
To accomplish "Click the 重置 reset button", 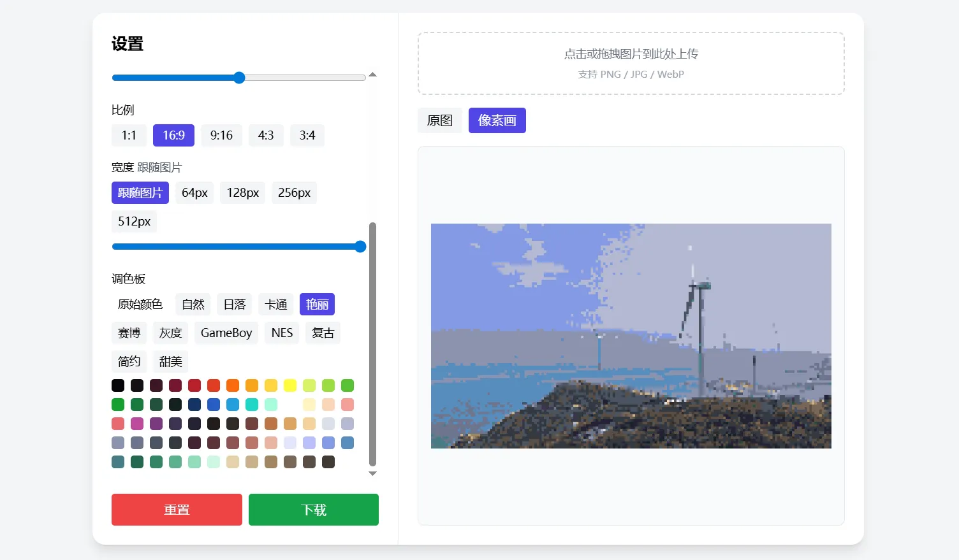I will click(177, 509).
